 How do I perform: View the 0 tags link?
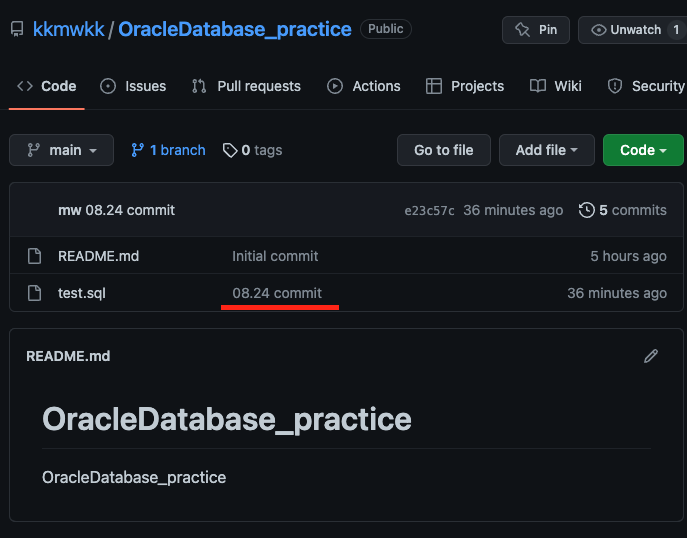coord(252,150)
